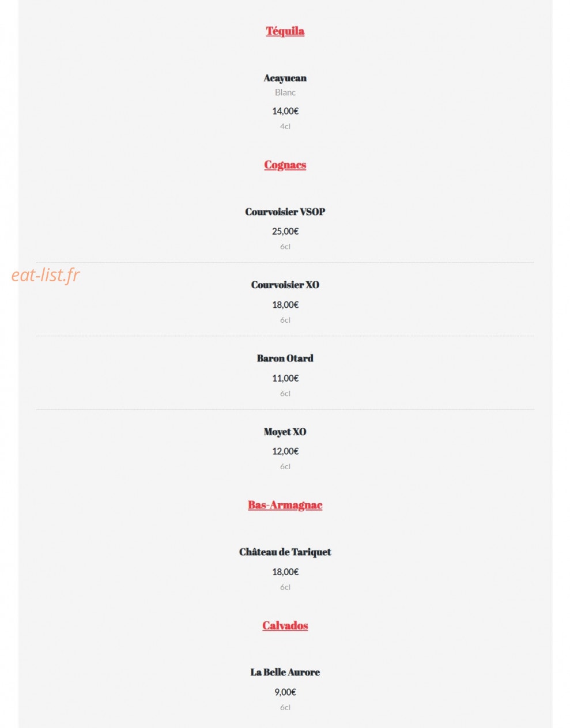Select the Baron Otard item

pos(285,358)
